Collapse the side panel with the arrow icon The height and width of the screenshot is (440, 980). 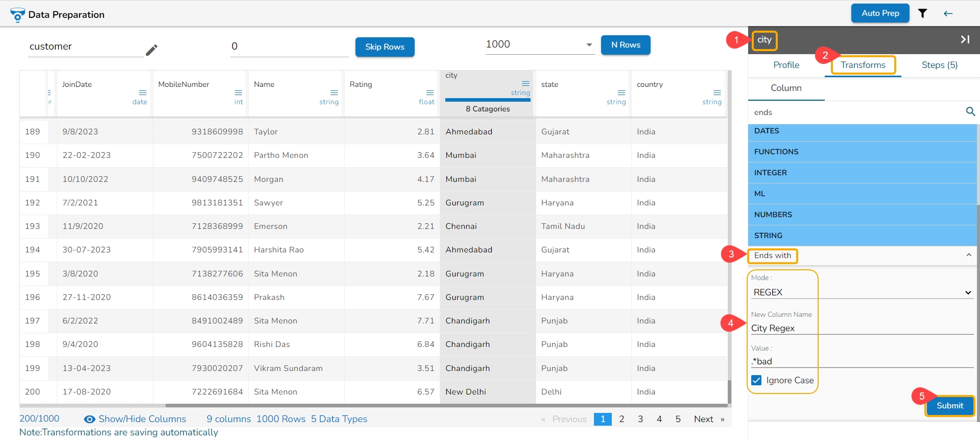965,39
